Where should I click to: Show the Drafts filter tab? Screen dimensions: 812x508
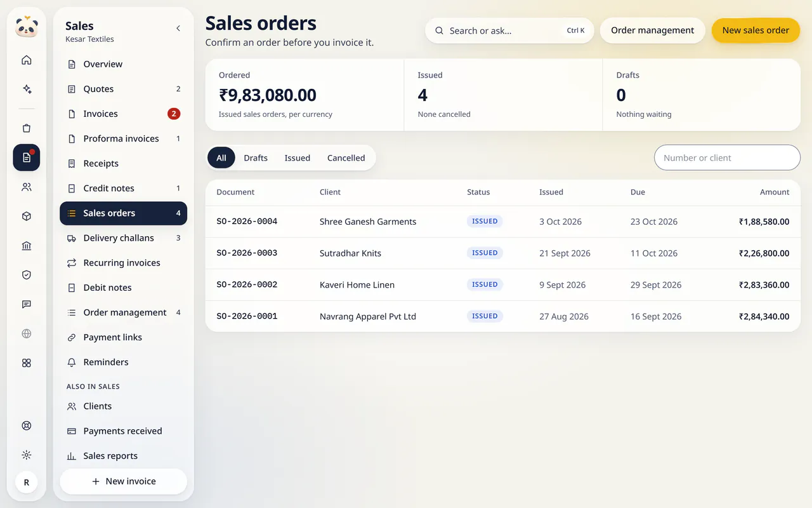pyautogui.click(x=256, y=157)
